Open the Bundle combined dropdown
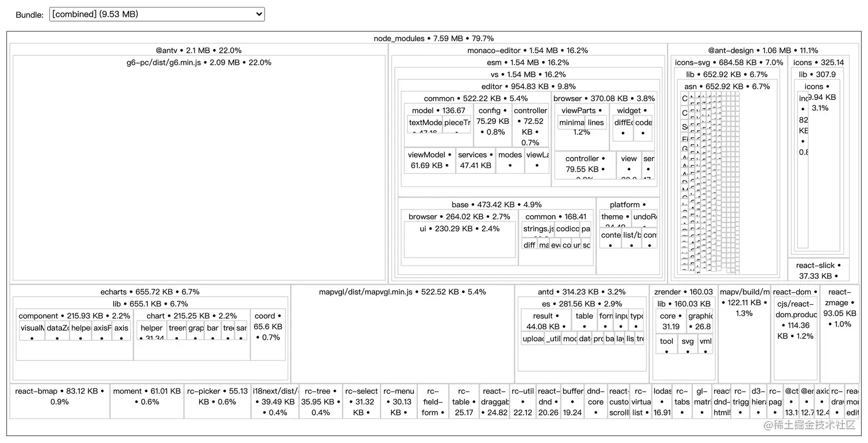Screen dimensions: 868x443 coord(157,14)
